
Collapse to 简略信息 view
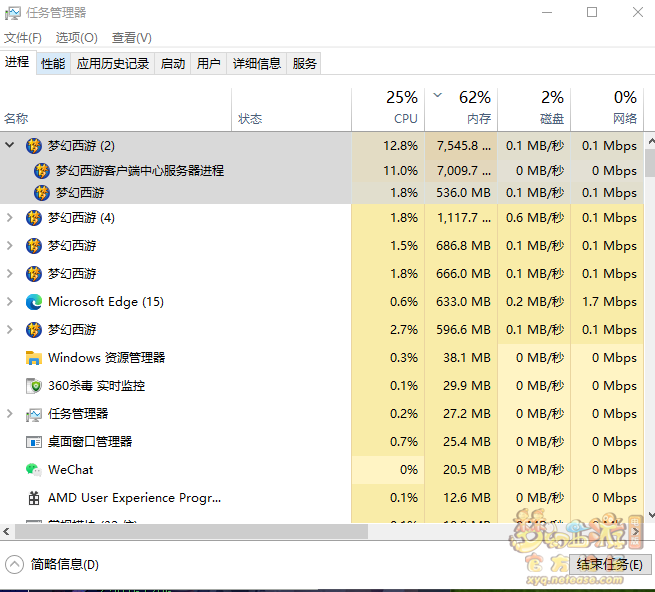click(x=52, y=565)
